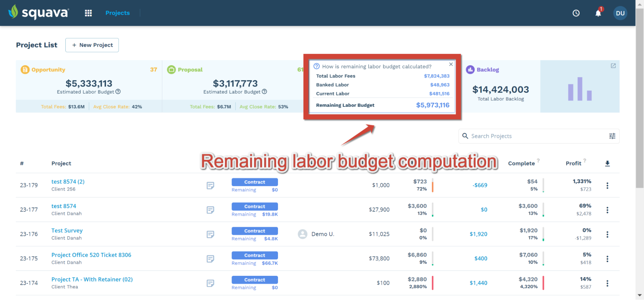Click the Estimated Labor Budget help icon under Opportunity

click(118, 92)
